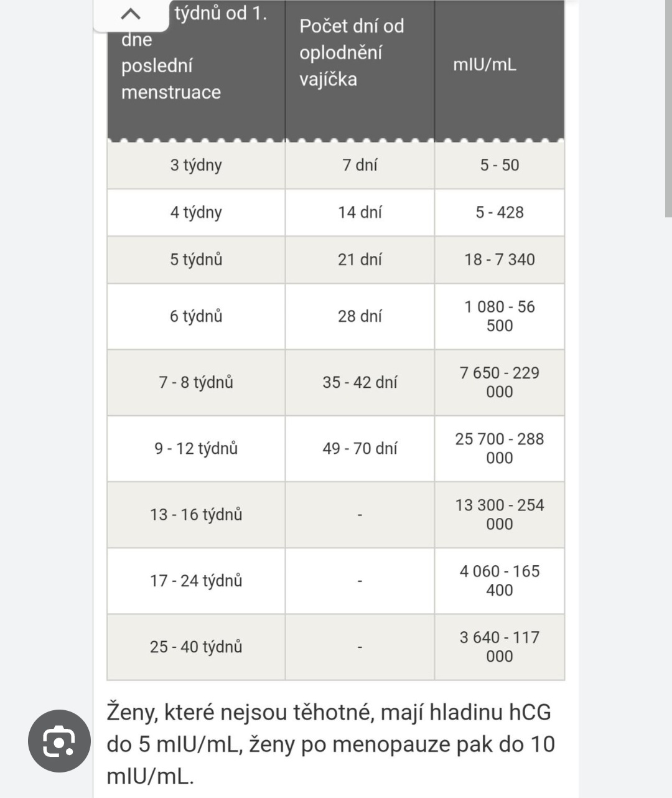672x798 pixels.
Task: Click the "35 - 42 dní" cell
Action: click(360, 382)
